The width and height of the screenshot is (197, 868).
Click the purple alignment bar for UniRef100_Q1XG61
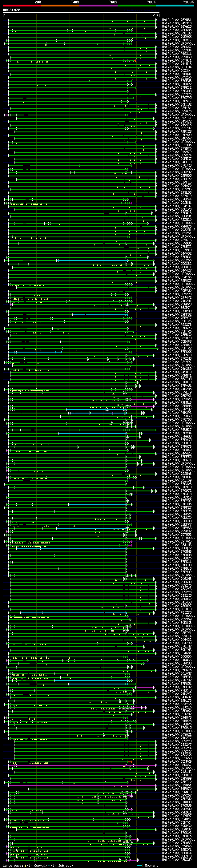pyautogui.click(x=82, y=786)
